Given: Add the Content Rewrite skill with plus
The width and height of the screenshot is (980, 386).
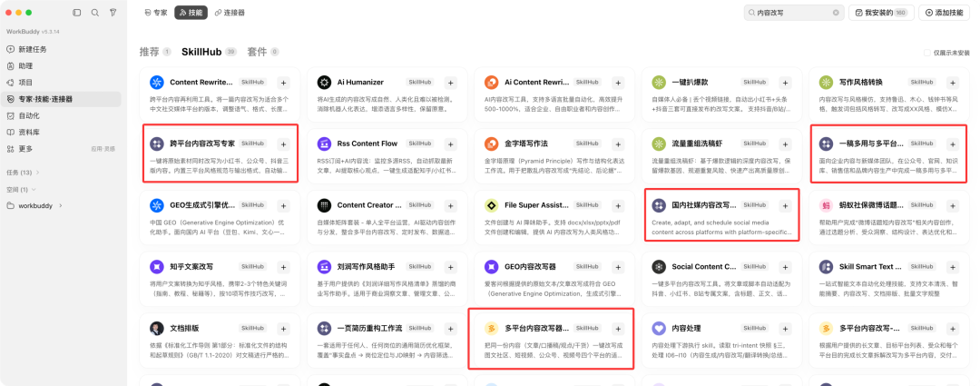Looking at the screenshot, I should pyautogui.click(x=283, y=82).
